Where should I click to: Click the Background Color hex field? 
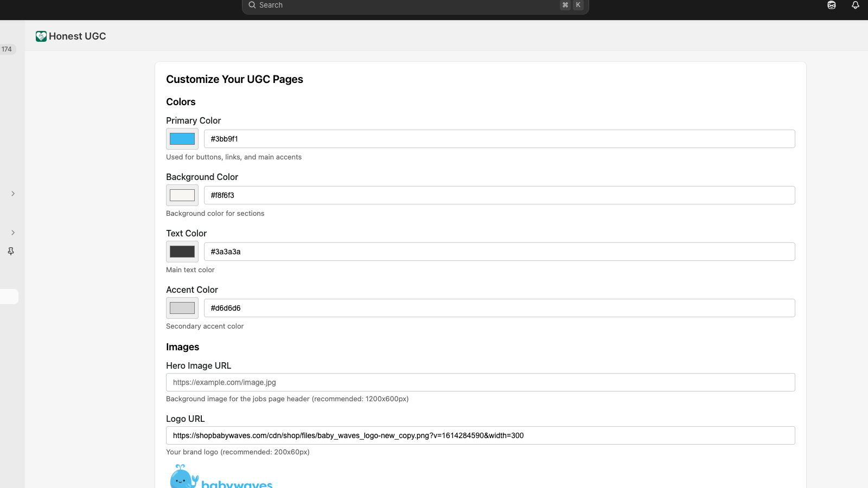click(499, 195)
